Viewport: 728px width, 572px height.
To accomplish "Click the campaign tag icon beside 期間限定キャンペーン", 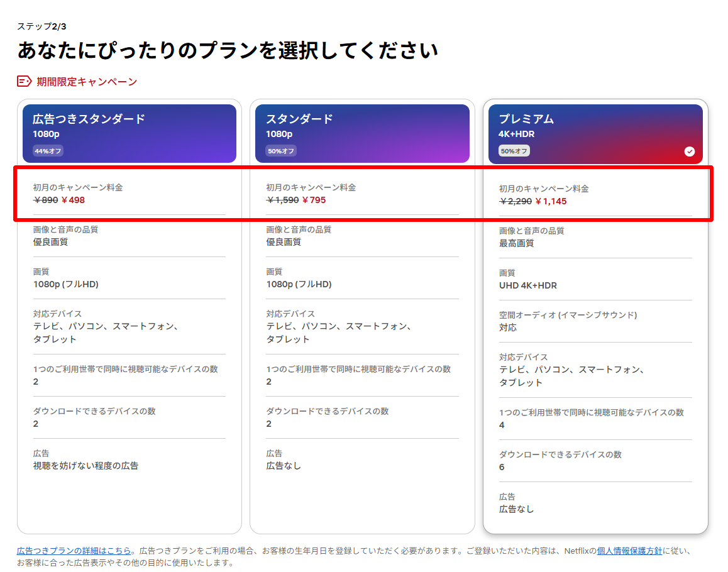I will pos(24,81).
